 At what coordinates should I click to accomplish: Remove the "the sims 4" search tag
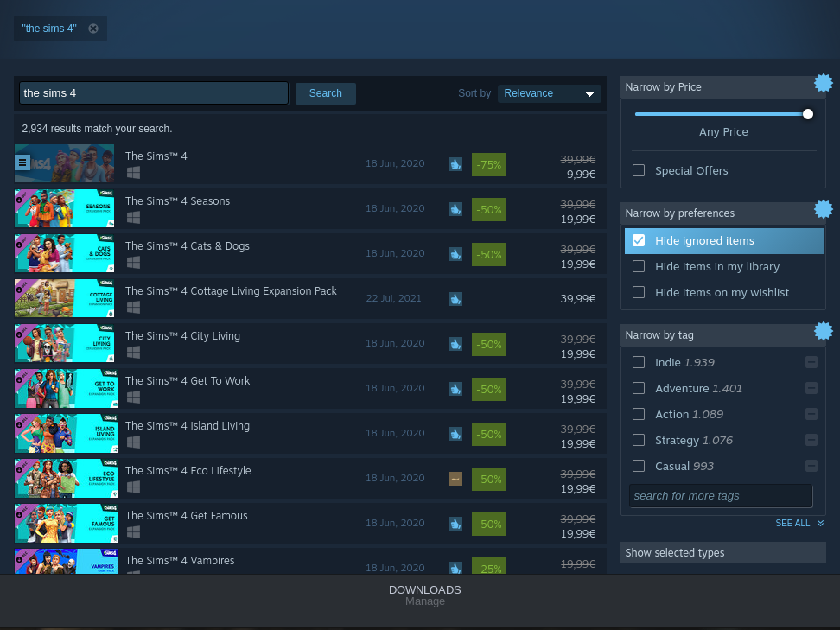(93, 29)
